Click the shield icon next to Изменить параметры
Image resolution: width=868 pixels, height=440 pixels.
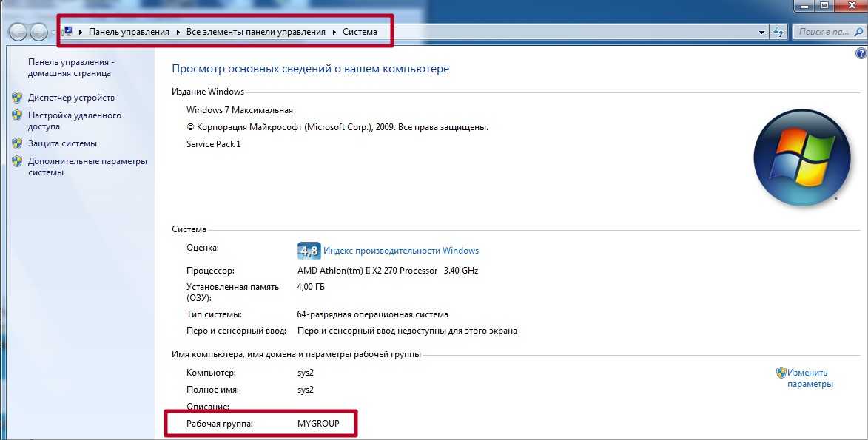(x=781, y=373)
